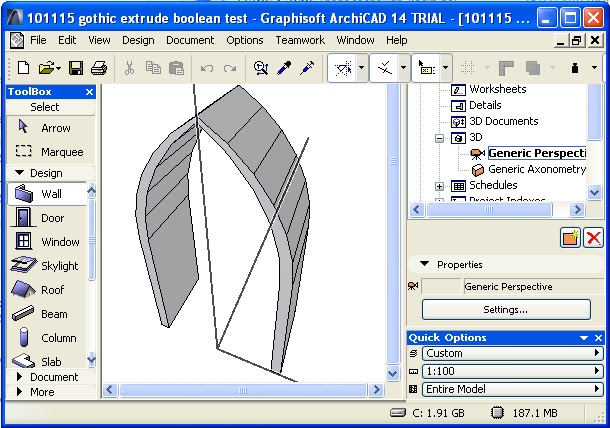Select Details in the navigator tree

point(485,105)
